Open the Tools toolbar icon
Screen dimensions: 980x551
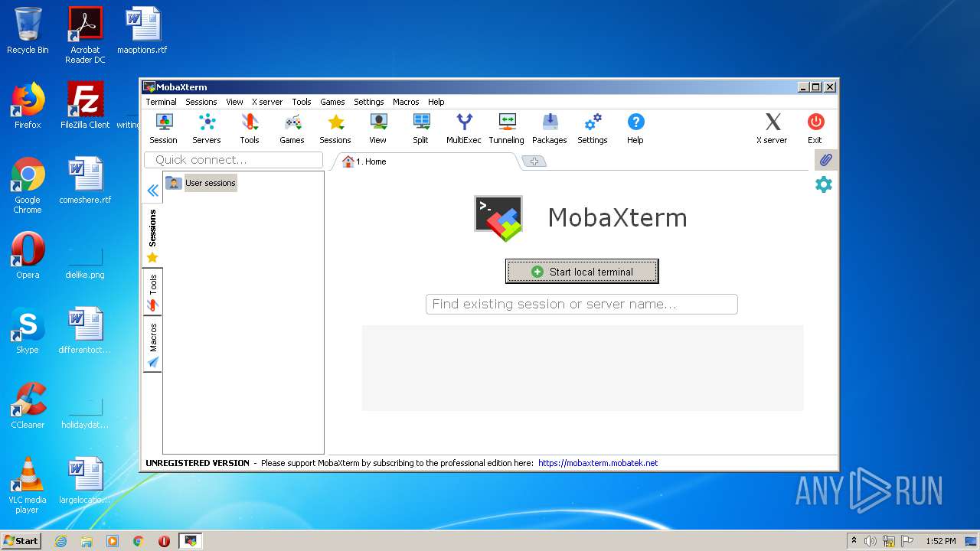tap(250, 129)
